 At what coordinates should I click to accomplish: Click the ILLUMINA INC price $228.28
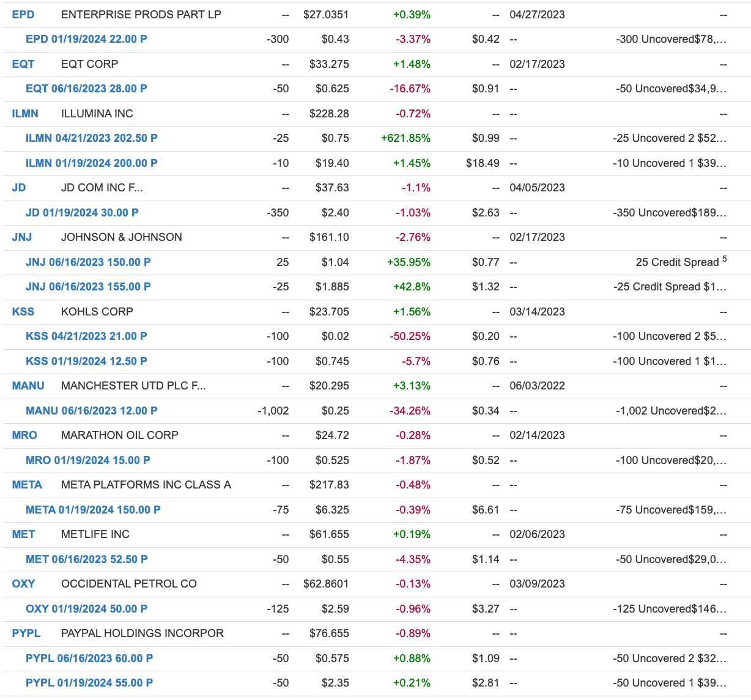(329, 114)
